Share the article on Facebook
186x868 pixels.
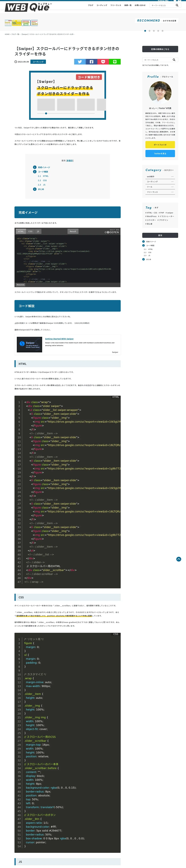(x=92, y=62)
